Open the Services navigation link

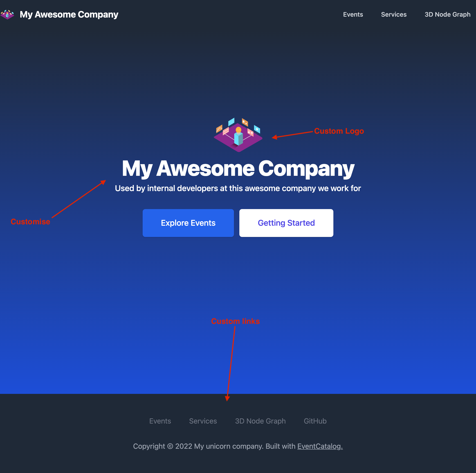(x=394, y=15)
